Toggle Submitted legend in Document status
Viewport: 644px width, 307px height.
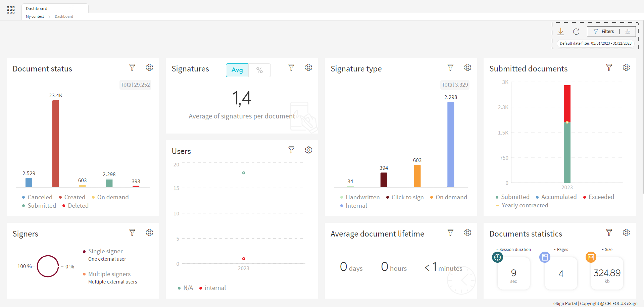(x=39, y=206)
